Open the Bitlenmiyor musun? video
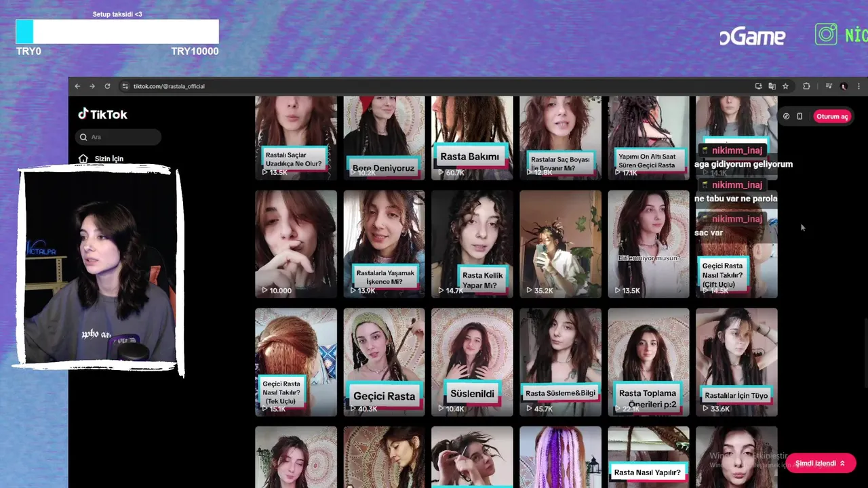This screenshot has height=488, width=868. pos(648,244)
